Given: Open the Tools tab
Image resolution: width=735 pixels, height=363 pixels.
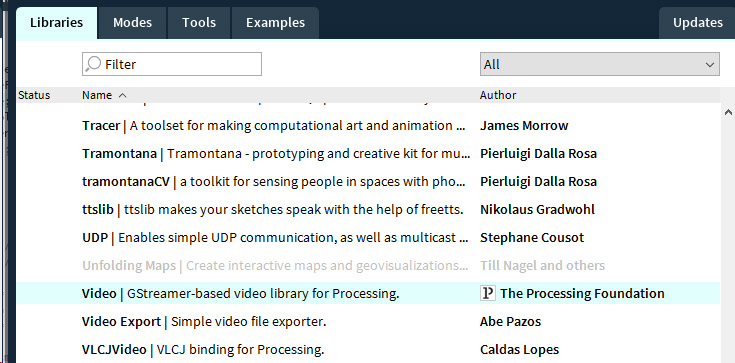Looking at the screenshot, I should coord(199,23).
